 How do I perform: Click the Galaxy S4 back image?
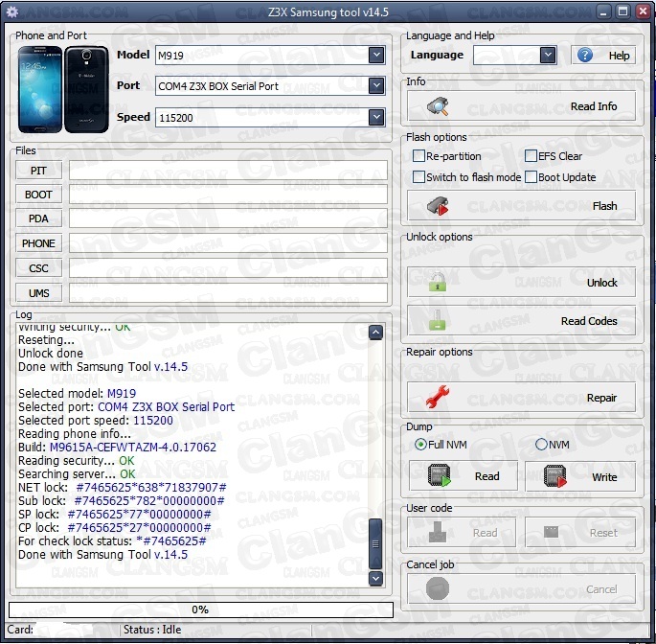(86, 89)
